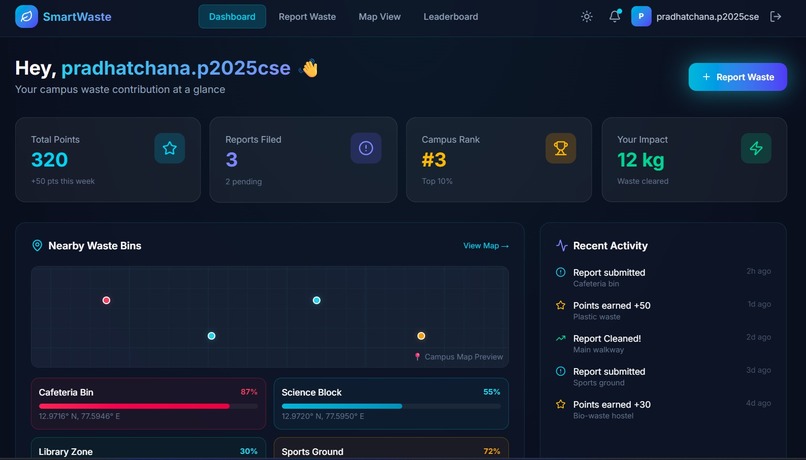Viewport: 806px width, 460px height.
Task: Click the '#3' campus rank value
Action: click(x=434, y=160)
